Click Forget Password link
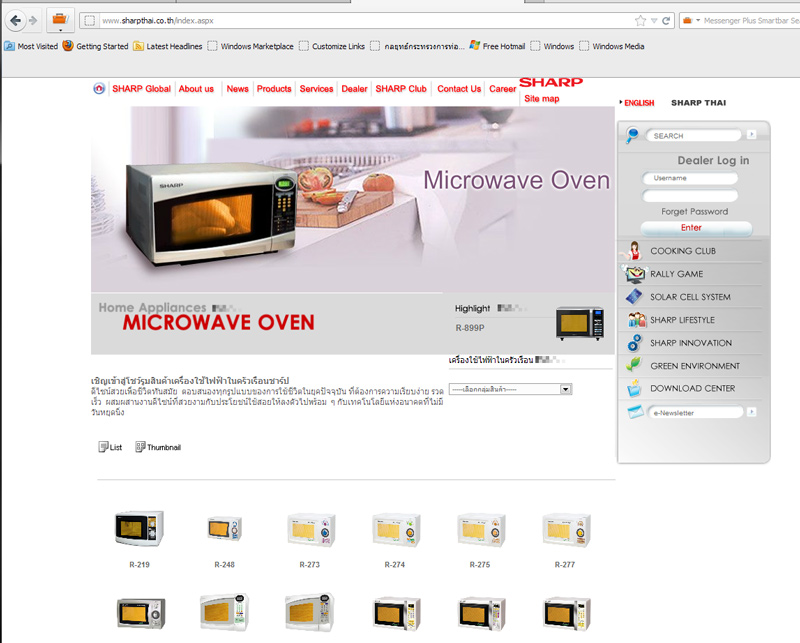This screenshot has height=643, width=800. tap(694, 211)
